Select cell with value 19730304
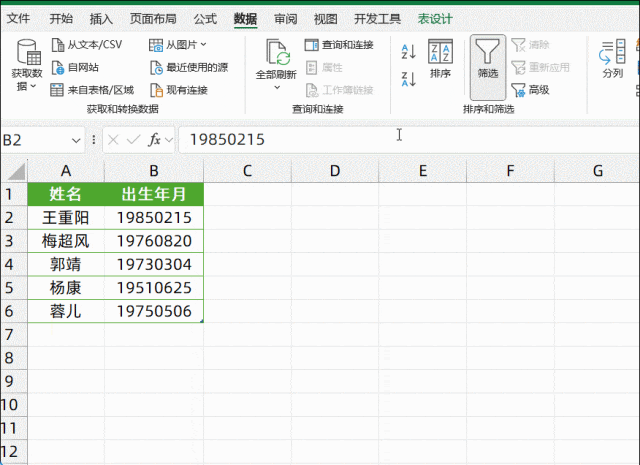The width and height of the screenshot is (640, 465). 154,265
